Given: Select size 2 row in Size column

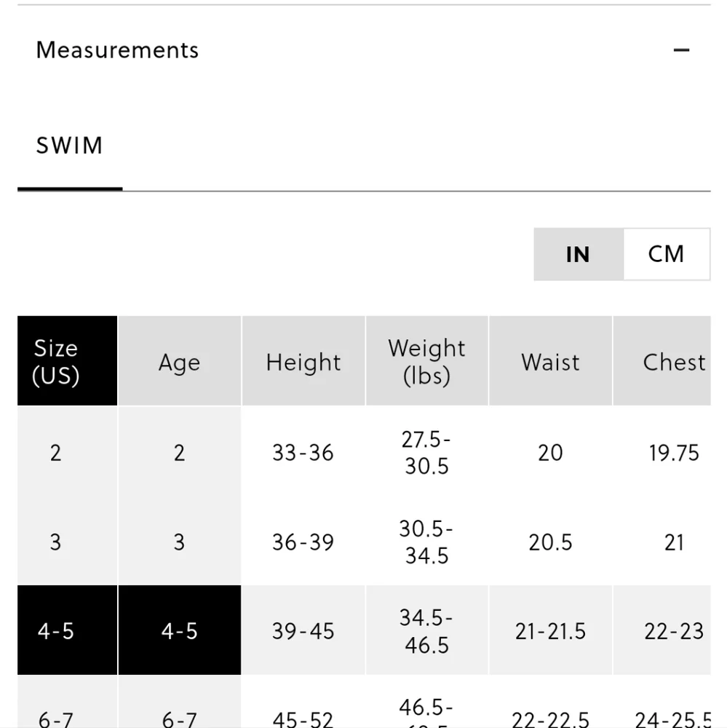Looking at the screenshot, I should [67, 452].
